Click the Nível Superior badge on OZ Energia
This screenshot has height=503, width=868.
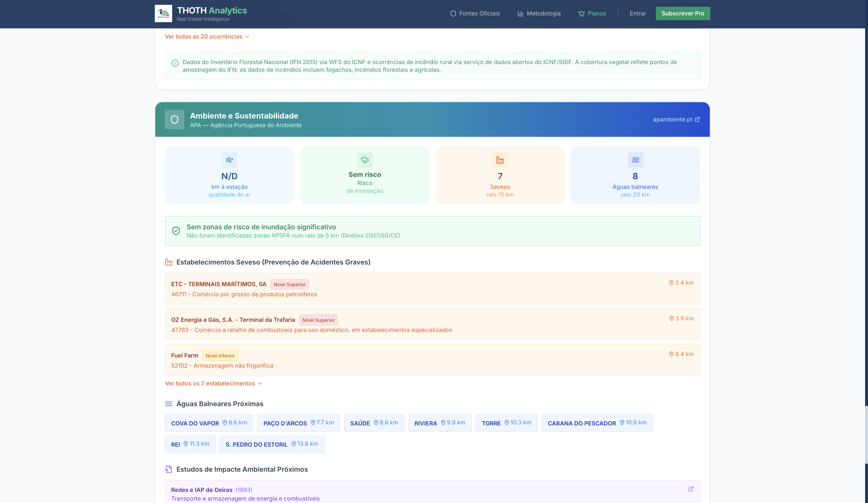318,320
